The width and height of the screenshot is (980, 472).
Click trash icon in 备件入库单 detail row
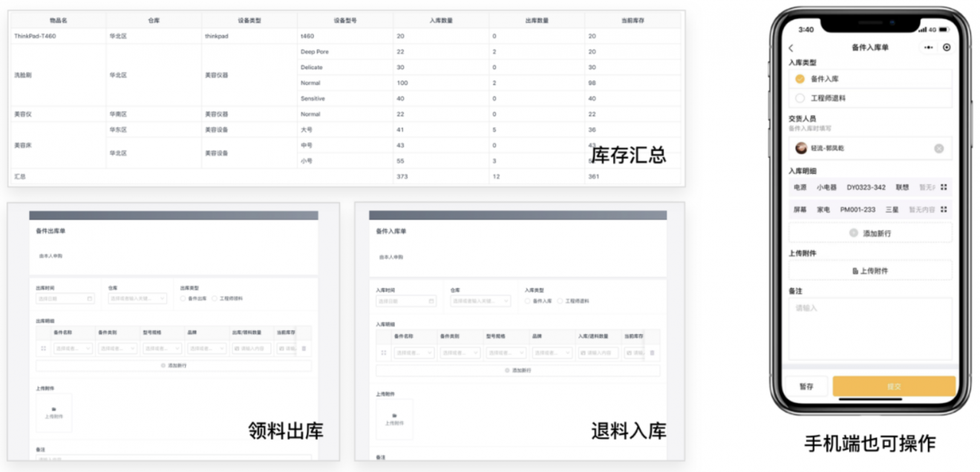point(652,353)
